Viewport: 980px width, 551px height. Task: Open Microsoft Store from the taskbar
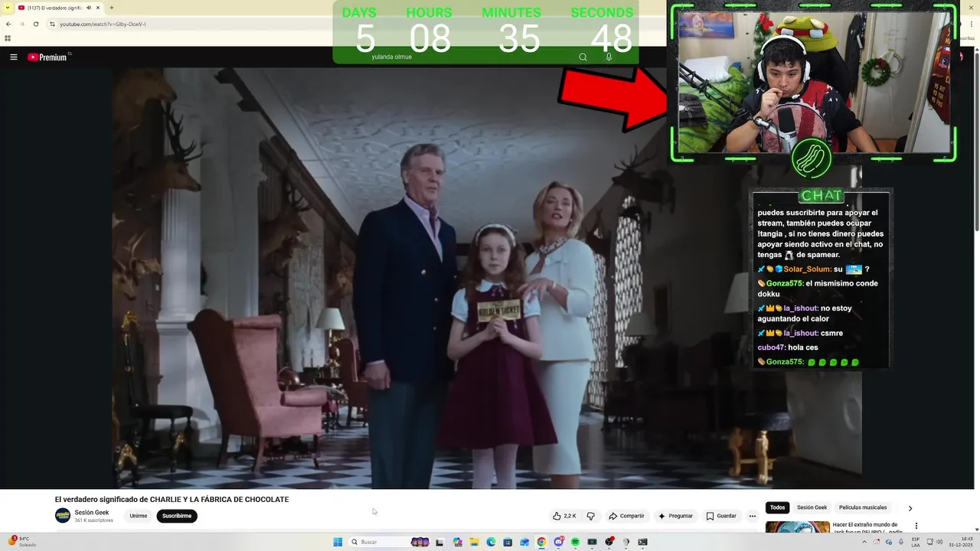pos(508,542)
